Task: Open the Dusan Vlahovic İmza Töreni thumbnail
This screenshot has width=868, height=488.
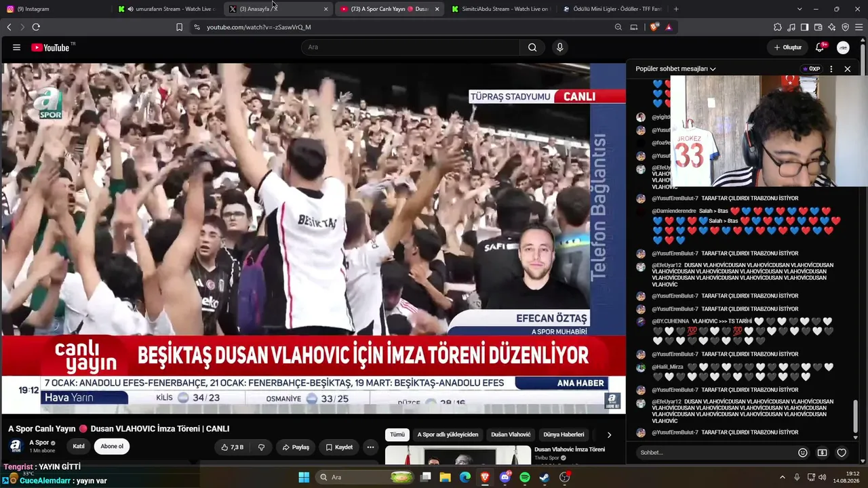Action: tap(458, 455)
